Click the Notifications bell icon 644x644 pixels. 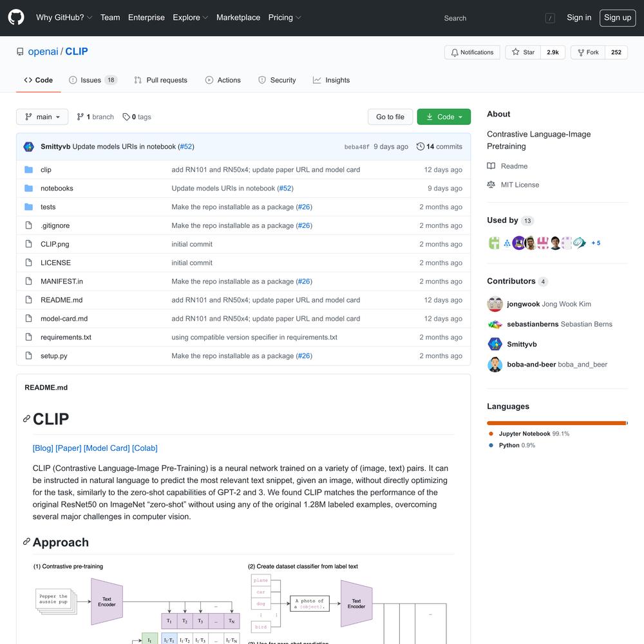(x=454, y=53)
